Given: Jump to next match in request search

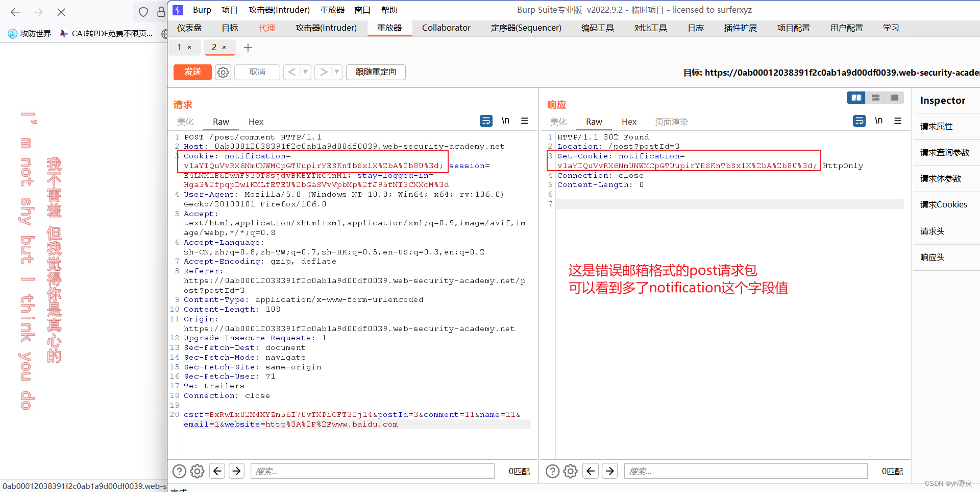Looking at the screenshot, I should 237,471.
